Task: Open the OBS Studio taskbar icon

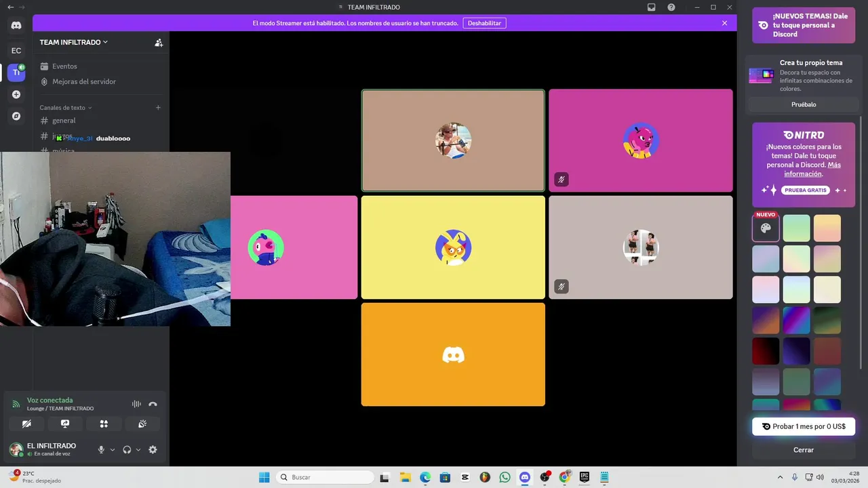Action: 545,477
